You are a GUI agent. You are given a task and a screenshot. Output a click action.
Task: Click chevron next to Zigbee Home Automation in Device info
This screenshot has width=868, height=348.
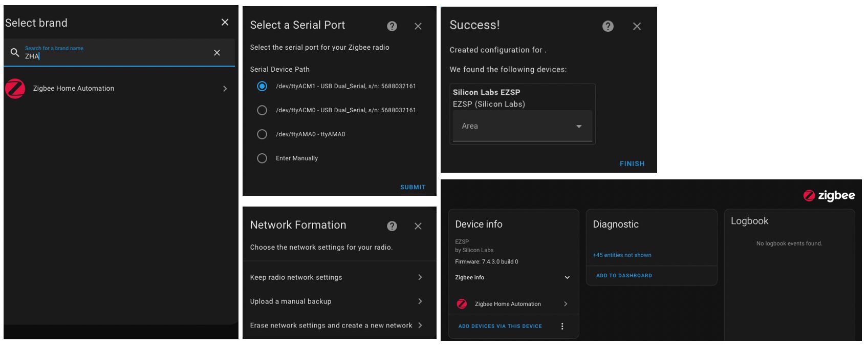[566, 304]
